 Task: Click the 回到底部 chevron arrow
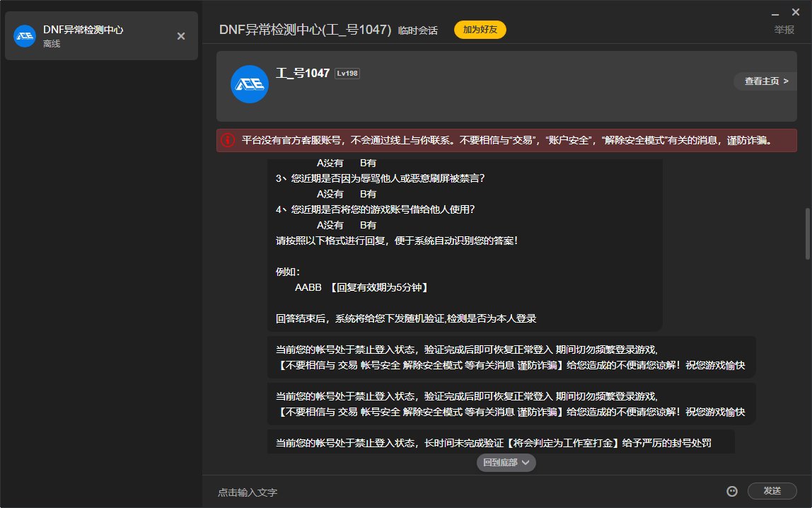point(526,463)
